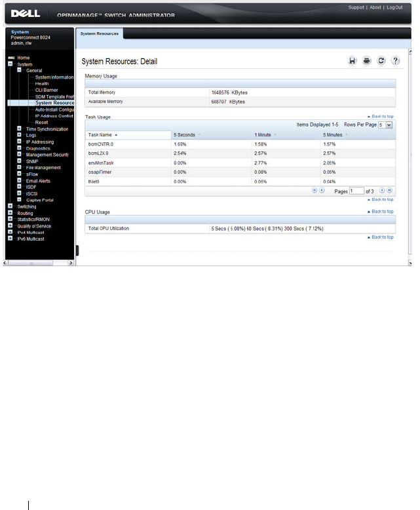Image resolution: width=420 pixels, height=510 pixels.
Task: Sort by 1 Minute column header
Action: point(263,135)
